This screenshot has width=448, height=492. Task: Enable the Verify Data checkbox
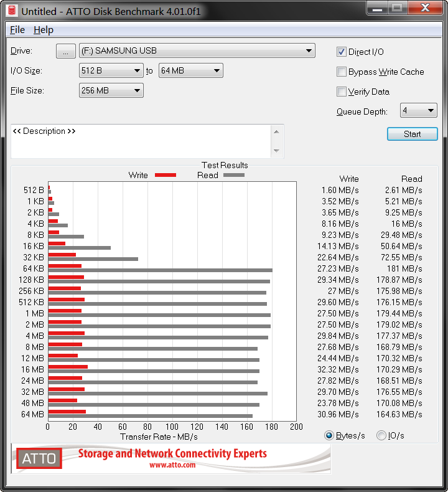(x=342, y=92)
